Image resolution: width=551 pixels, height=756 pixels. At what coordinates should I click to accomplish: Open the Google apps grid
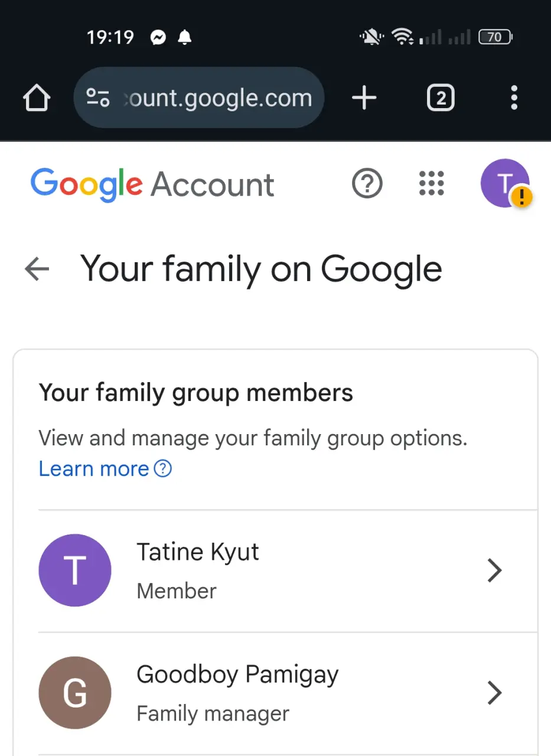432,184
